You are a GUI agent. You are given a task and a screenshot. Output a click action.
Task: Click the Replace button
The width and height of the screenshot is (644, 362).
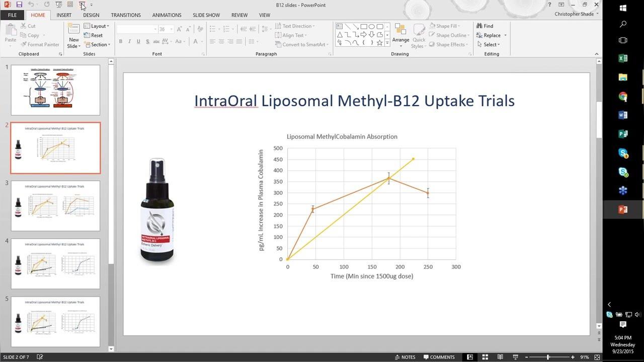(x=492, y=35)
